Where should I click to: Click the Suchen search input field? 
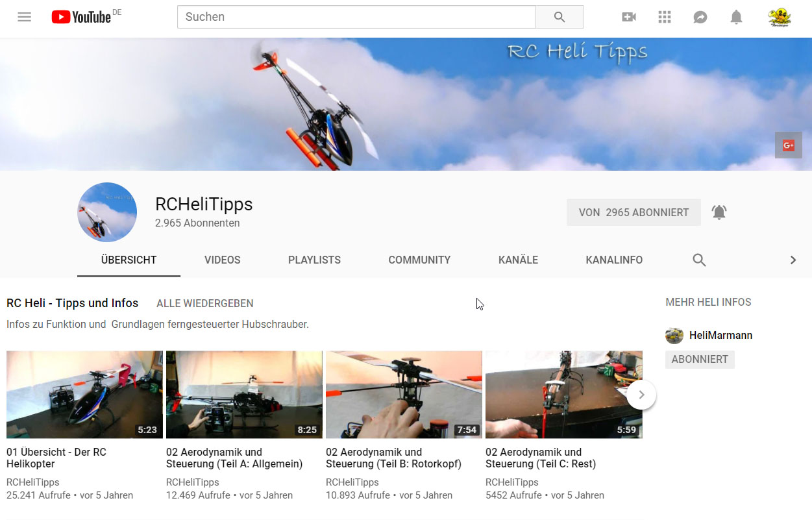pyautogui.click(x=356, y=18)
